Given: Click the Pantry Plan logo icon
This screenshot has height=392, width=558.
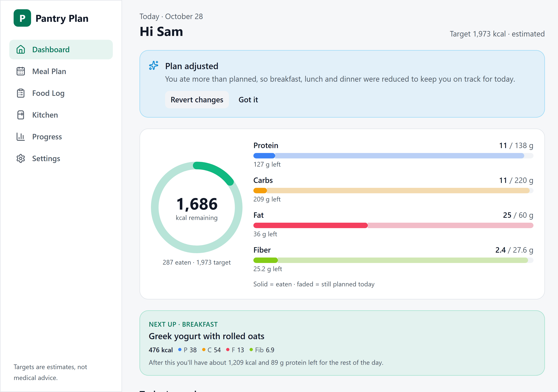Looking at the screenshot, I should 22,18.
